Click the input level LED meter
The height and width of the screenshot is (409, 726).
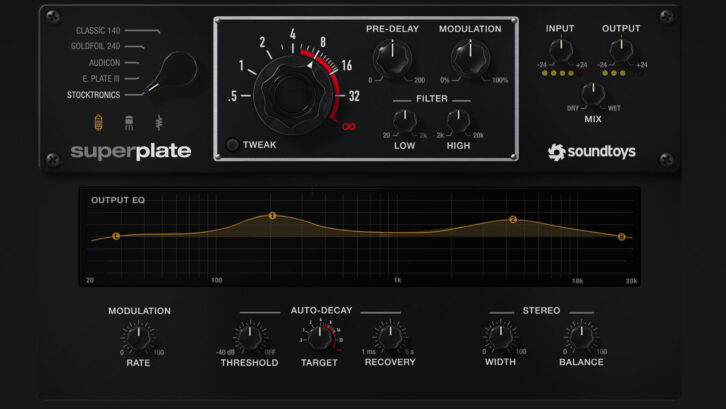tap(562, 73)
